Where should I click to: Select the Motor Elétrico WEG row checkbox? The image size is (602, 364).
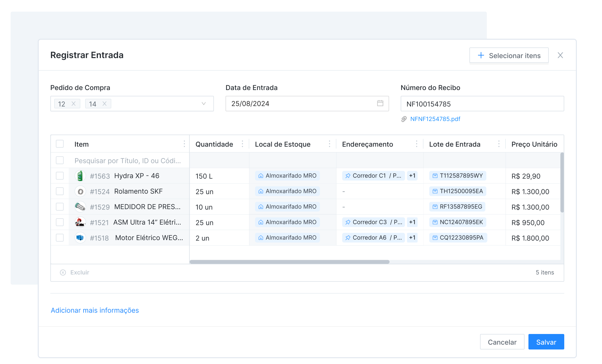pyautogui.click(x=60, y=238)
